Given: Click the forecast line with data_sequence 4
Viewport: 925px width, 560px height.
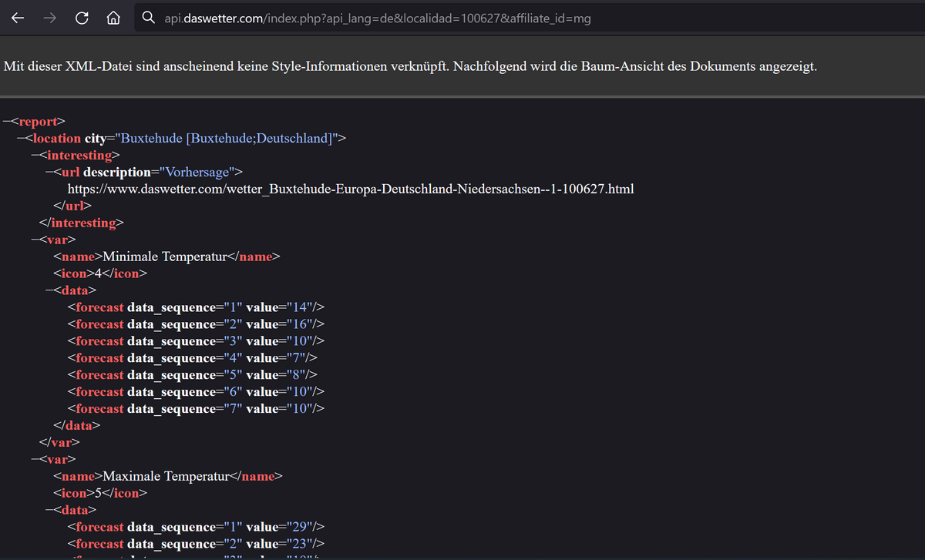Looking at the screenshot, I should (193, 358).
